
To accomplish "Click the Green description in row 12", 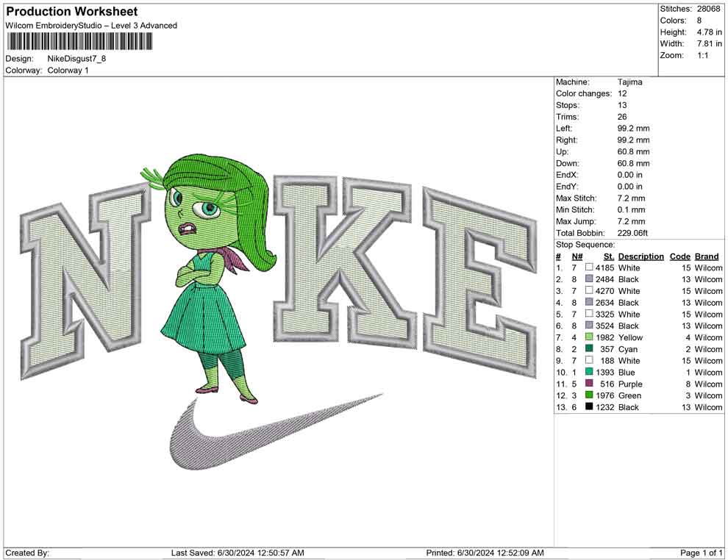I will pyautogui.click(x=629, y=395).
